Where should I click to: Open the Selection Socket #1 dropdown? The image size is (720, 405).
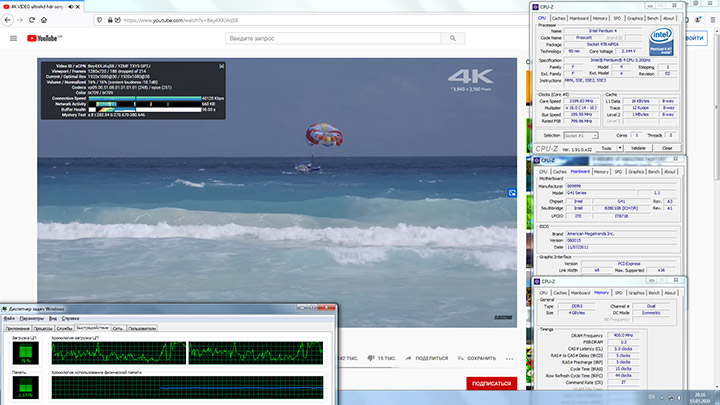pyautogui.click(x=581, y=136)
